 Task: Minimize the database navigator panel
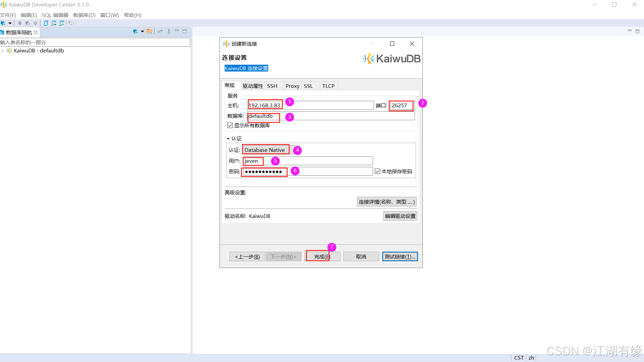click(x=177, y=31)
